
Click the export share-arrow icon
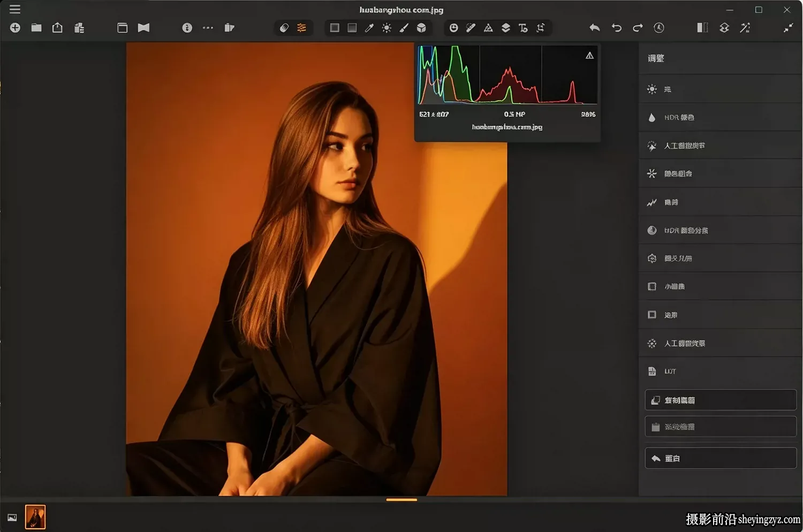click(x=57, y=28)
